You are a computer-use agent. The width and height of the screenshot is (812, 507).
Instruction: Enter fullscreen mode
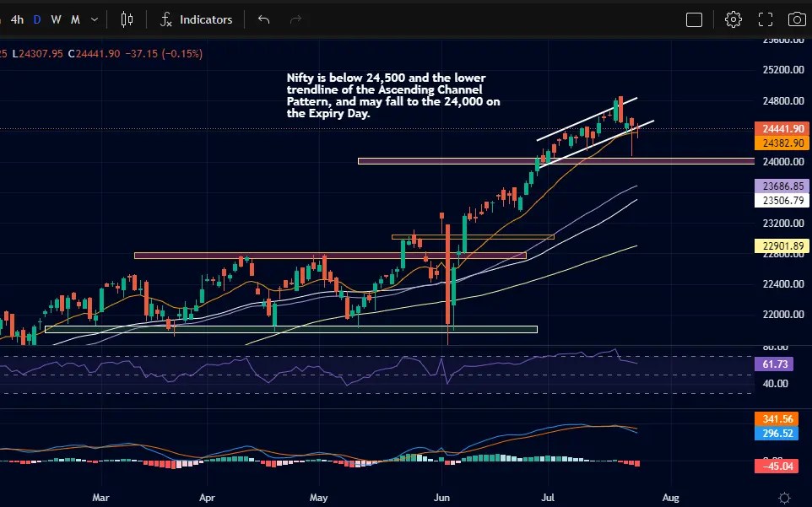[766, 19]
